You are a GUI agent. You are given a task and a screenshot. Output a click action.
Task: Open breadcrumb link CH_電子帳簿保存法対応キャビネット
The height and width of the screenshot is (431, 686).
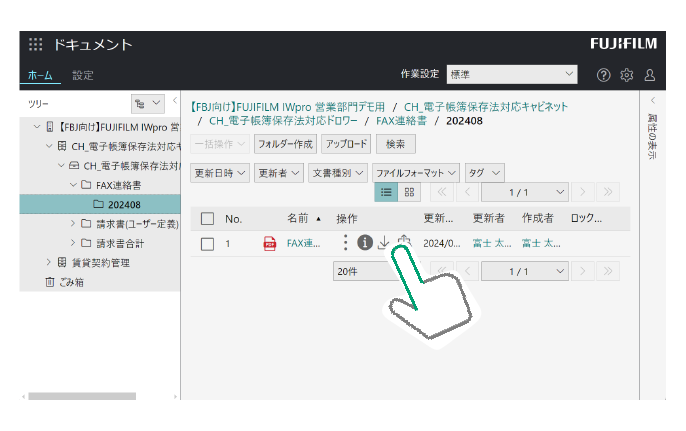pos(486,107)
